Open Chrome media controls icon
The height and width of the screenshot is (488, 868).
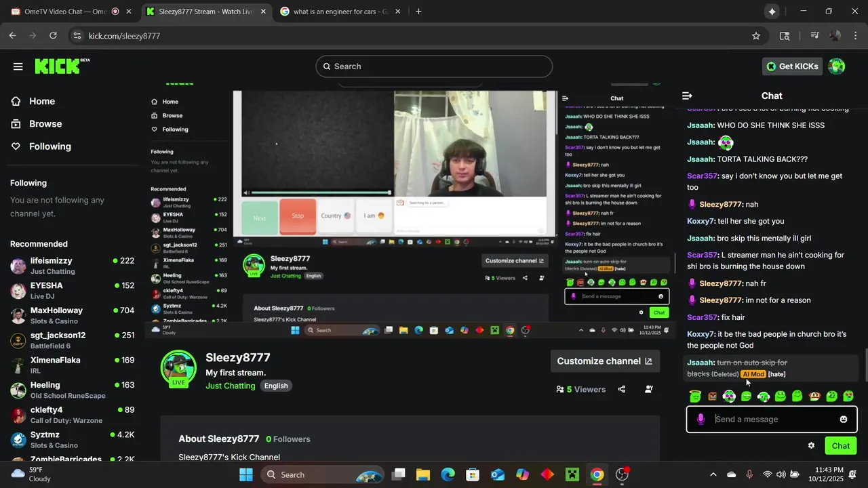pos(814,36)
